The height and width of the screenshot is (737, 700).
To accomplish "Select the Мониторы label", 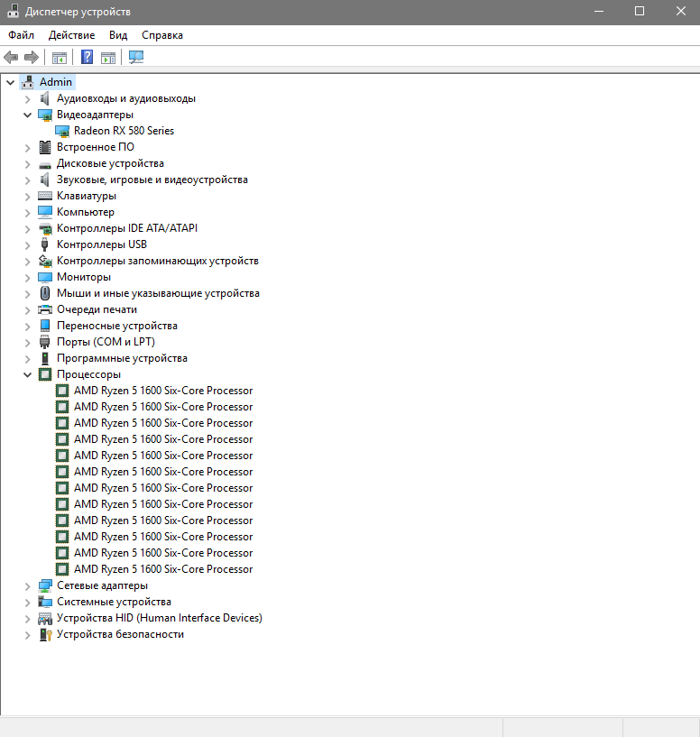I will tap(84, 277).
